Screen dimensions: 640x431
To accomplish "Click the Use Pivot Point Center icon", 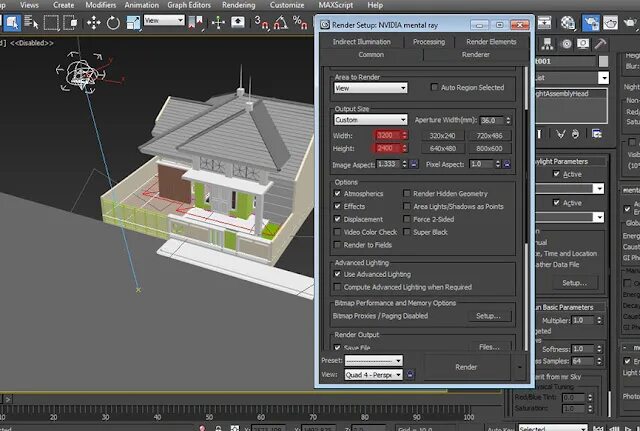I will [x=196, y=22].
